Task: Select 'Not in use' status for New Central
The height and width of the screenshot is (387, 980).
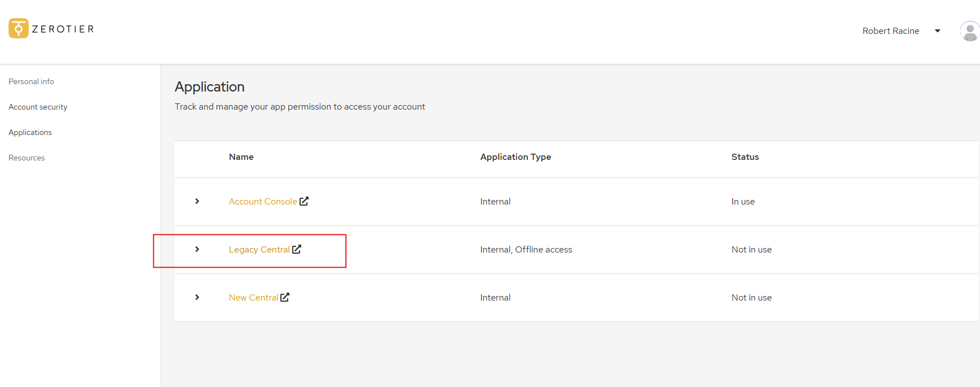Action: [x=752, y=298]
